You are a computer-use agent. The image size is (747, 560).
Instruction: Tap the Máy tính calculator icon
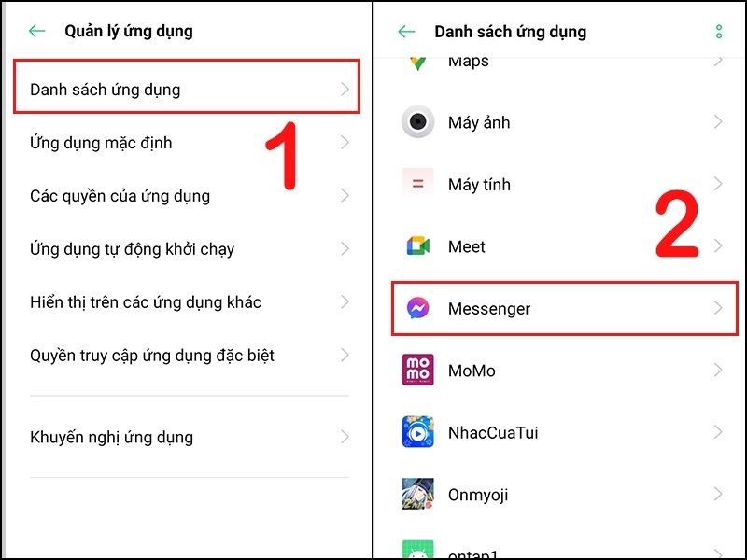click(417, 183)
